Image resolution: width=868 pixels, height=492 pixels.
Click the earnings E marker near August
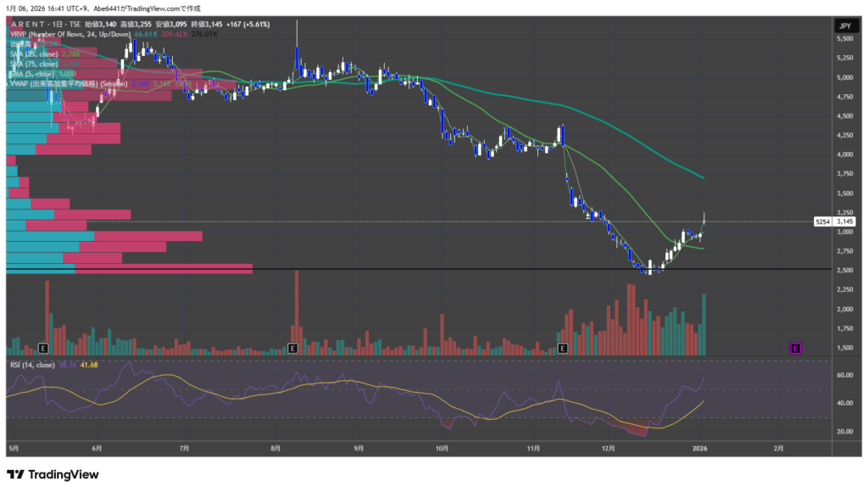click(x=292, y=348)
